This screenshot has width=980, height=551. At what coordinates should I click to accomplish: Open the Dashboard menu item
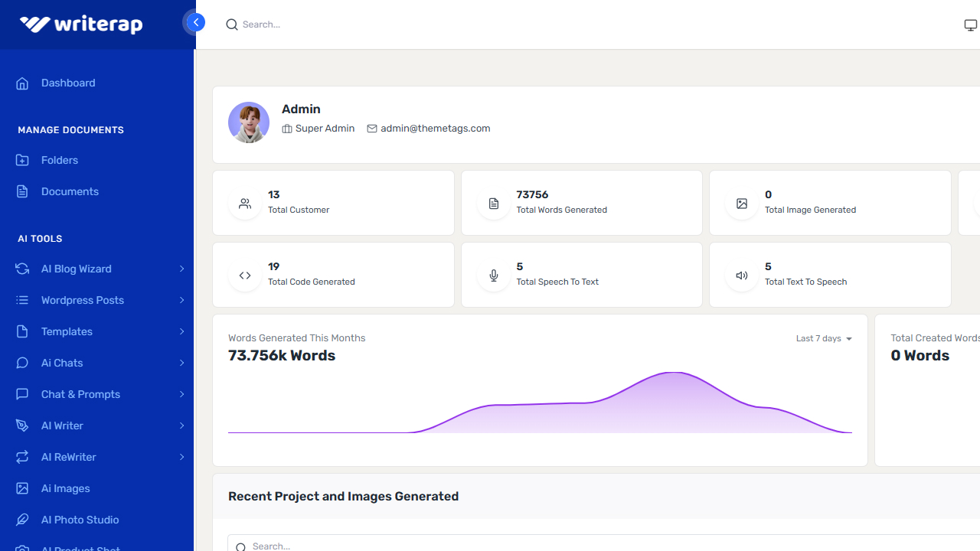[68, 83]
